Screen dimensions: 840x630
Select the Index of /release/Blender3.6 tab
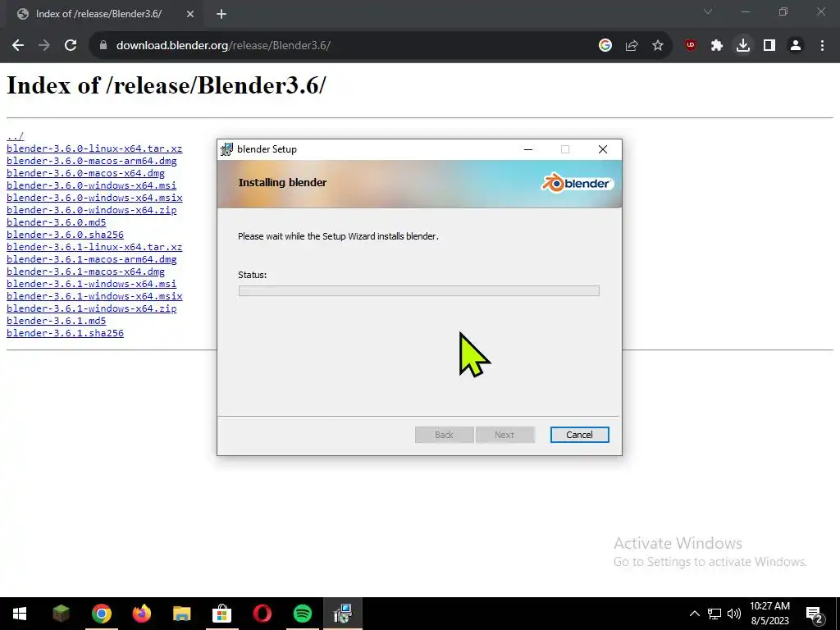(104, 15)
